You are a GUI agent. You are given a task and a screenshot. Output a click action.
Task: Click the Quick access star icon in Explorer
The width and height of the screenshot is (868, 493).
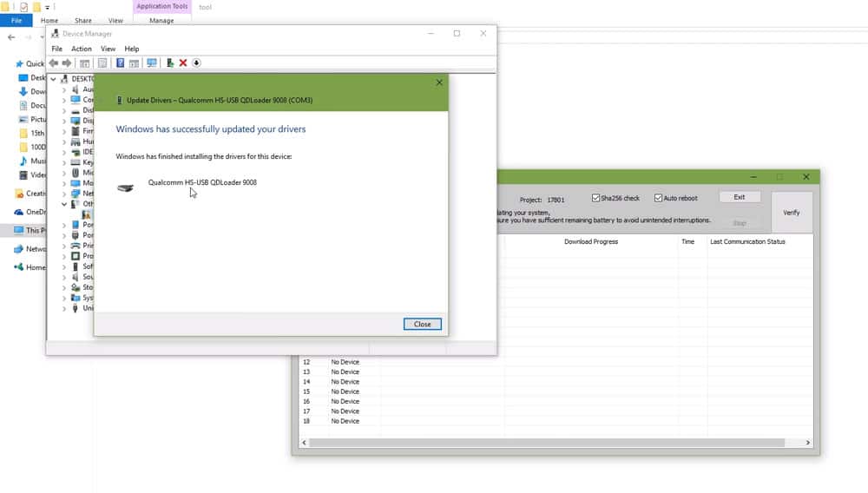pyautogui.click(x=19, y=63)
